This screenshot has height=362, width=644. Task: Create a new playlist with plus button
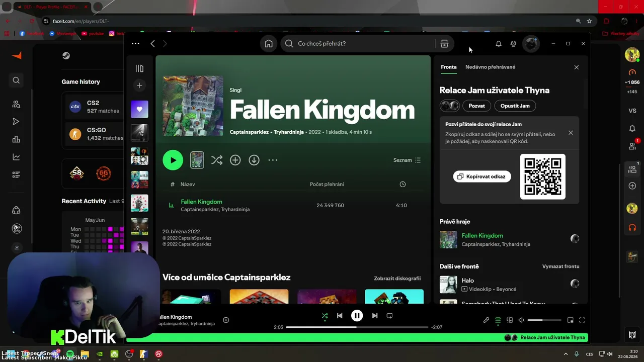(x=139, y=85)
